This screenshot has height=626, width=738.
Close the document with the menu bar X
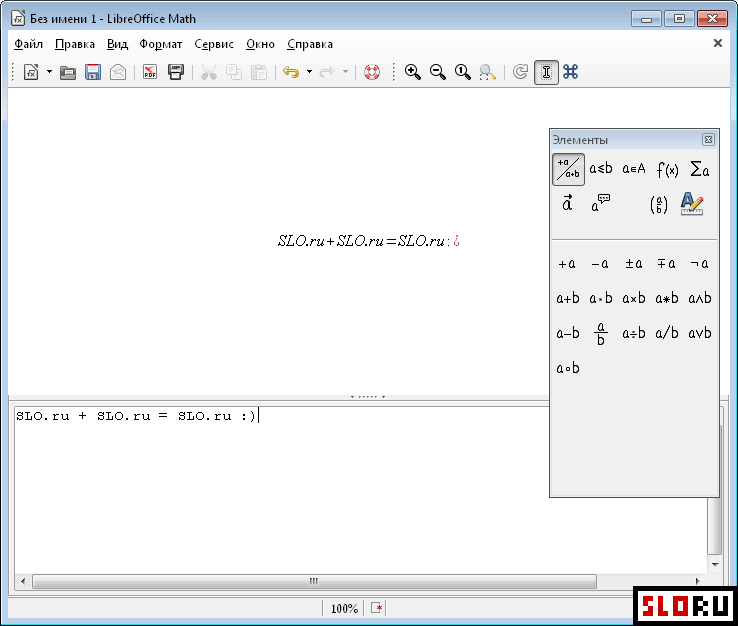point(718,43)
